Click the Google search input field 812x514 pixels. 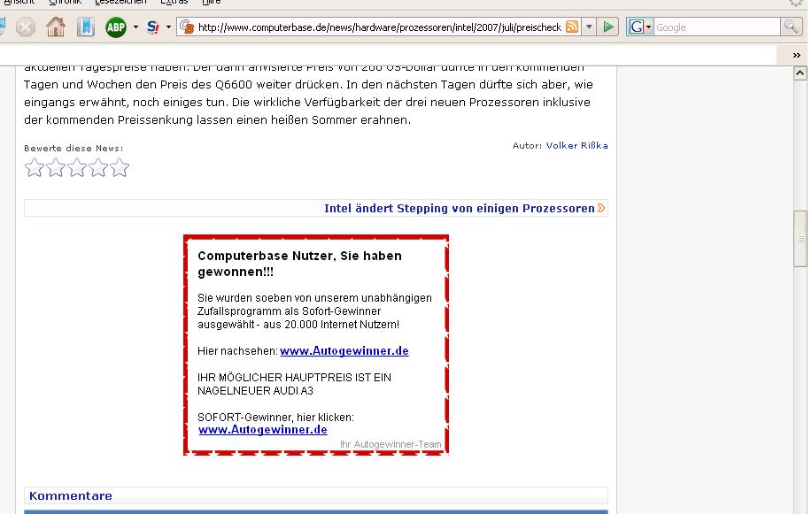[717, 27]
